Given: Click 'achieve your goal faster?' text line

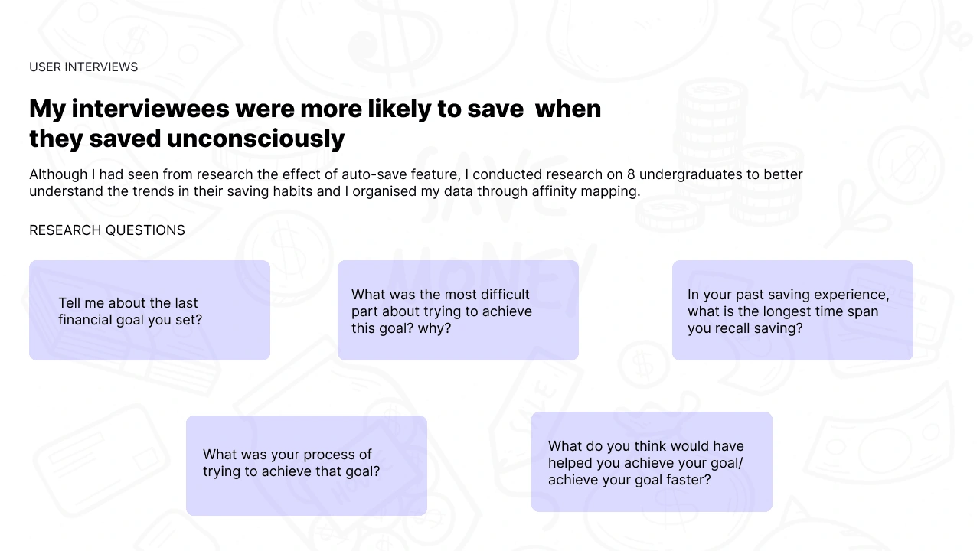Looking at the screenshot, I should pyautogui.click(x=629, y=480).
